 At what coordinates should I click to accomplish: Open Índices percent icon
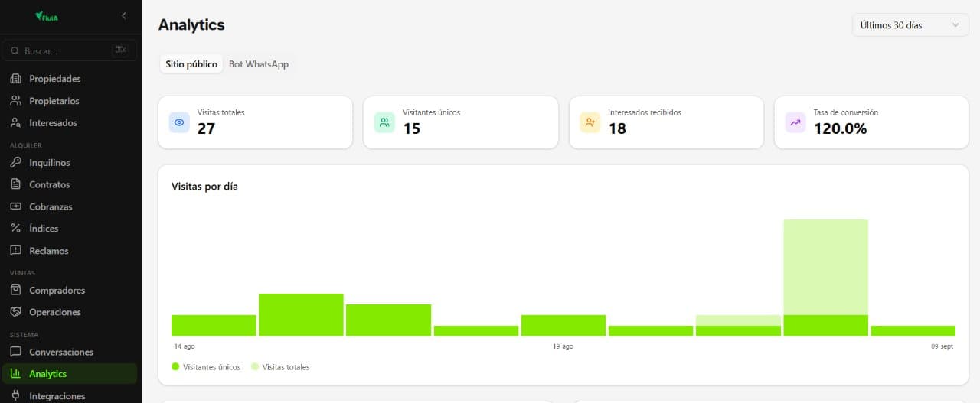15,229
